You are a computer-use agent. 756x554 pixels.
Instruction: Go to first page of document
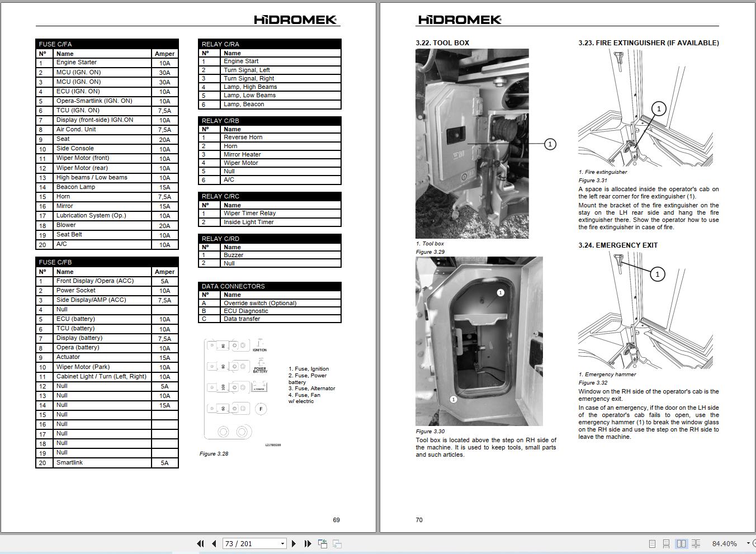[x=200, y=543]
